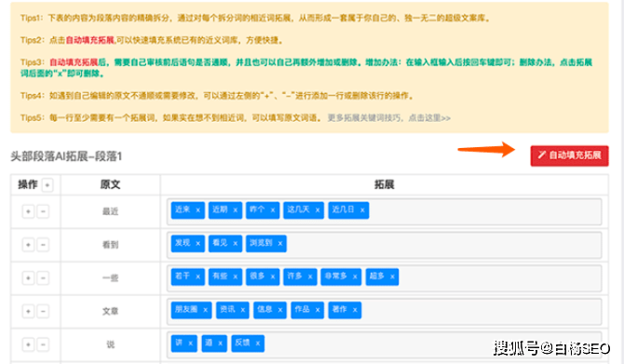624x364 pixels.
Task: Add a row after the 最近 row
Action: 28,211
